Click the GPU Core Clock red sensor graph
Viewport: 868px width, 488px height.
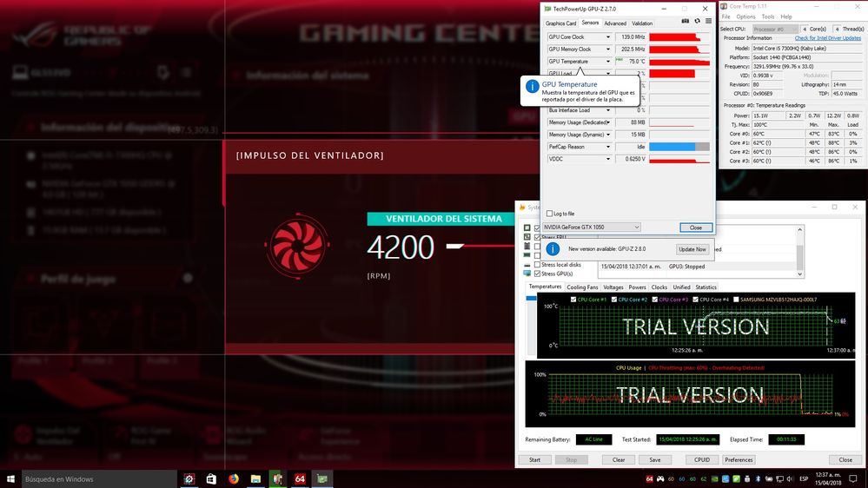[x=679, y=37]
